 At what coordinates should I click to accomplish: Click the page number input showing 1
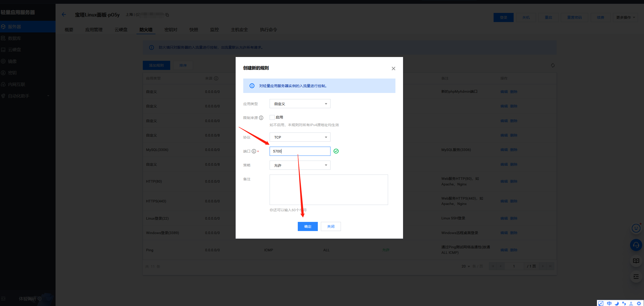tap(514, 266)
